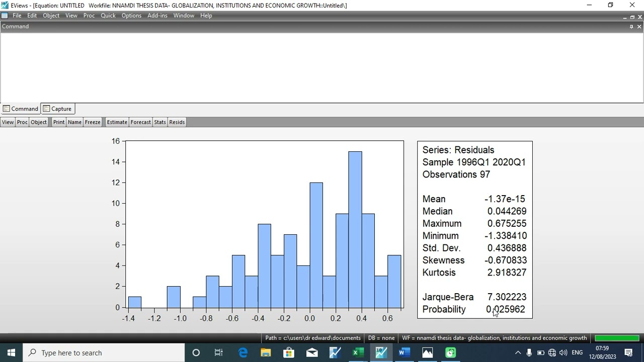Viewport: 644px width, 362px height.
Task: Open the Edit menu
Action: pos(32,16)
